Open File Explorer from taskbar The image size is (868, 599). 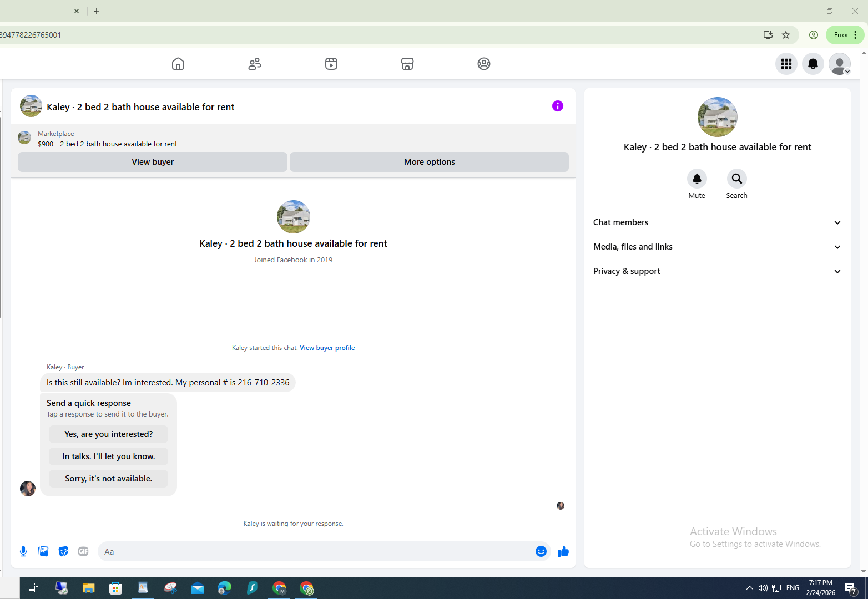pos(89,588)
